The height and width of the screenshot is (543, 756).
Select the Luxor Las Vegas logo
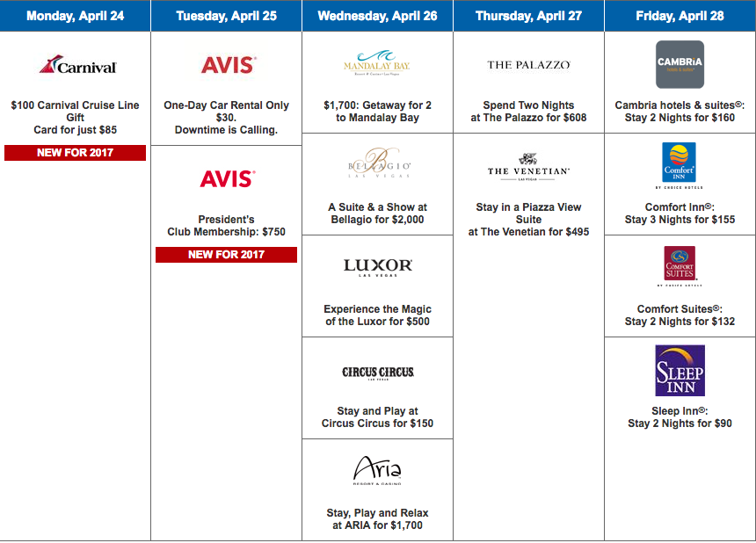pos(377,268)
